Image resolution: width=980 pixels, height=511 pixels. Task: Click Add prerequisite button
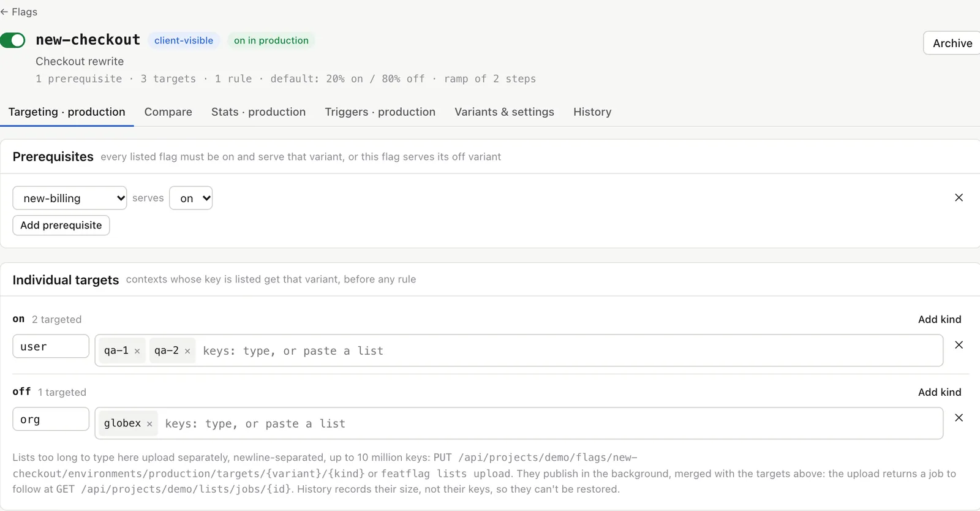pyautogui.click(x=61, y=225)
